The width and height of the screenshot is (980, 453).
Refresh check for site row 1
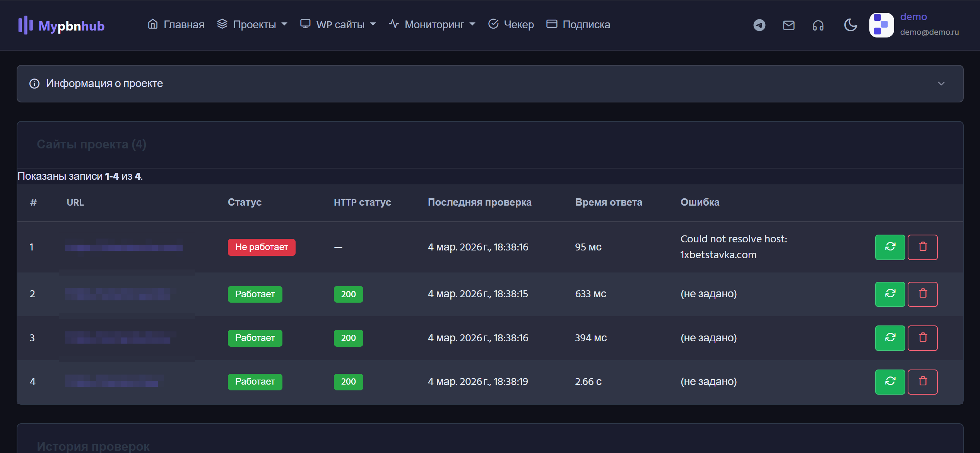tap(890, 247)
